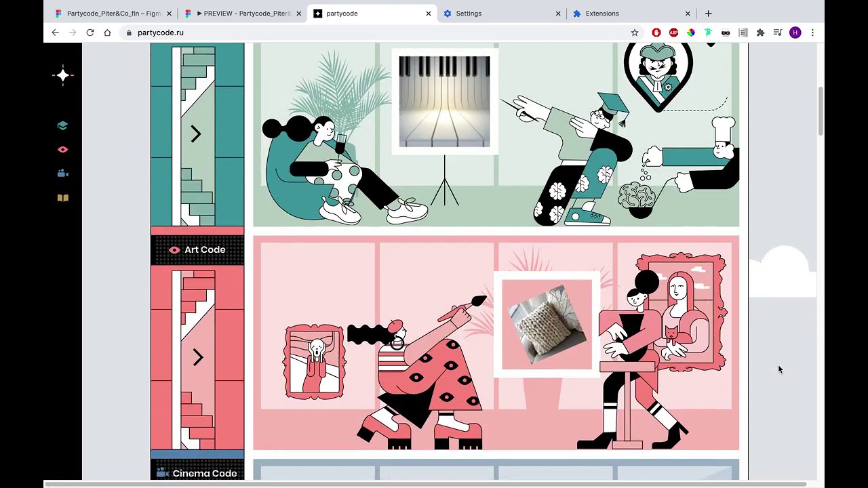Click the piano keys picture on easel
Viewport: 868px width, 488px height.
pos(444,102)
